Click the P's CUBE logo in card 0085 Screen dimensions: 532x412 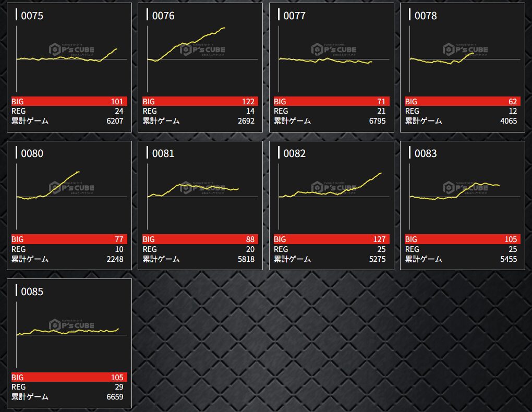(x=72, y=325)
